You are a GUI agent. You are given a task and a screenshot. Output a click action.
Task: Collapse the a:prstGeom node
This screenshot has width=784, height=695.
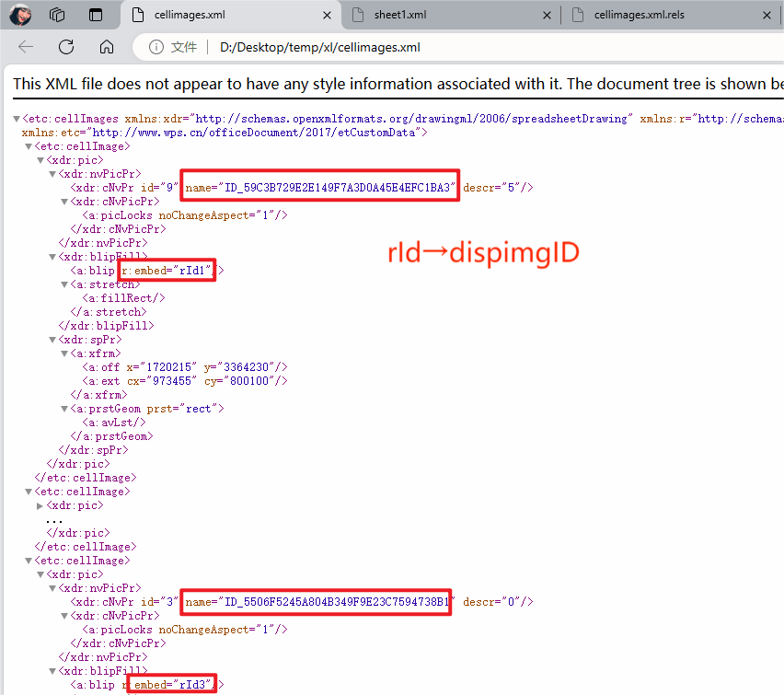tap(64, 409)
